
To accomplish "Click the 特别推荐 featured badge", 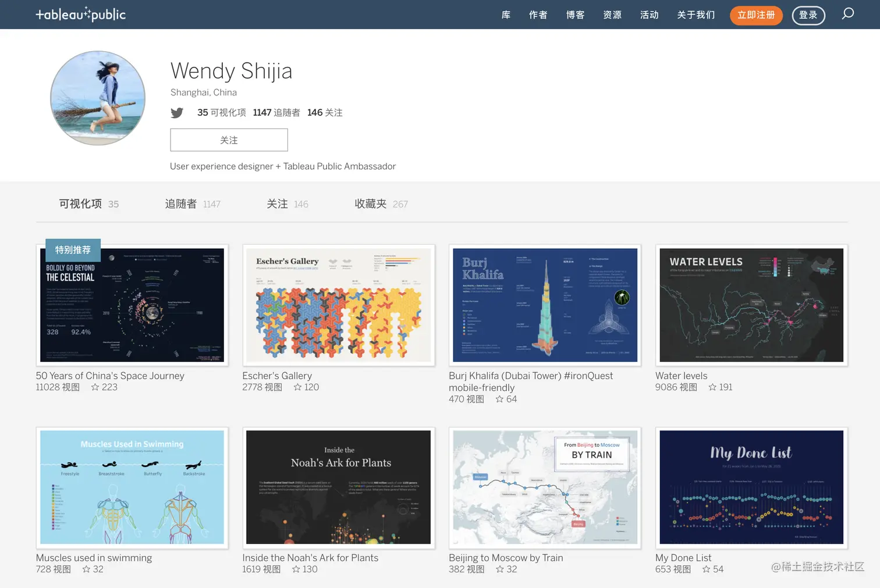I will point(73,250).
